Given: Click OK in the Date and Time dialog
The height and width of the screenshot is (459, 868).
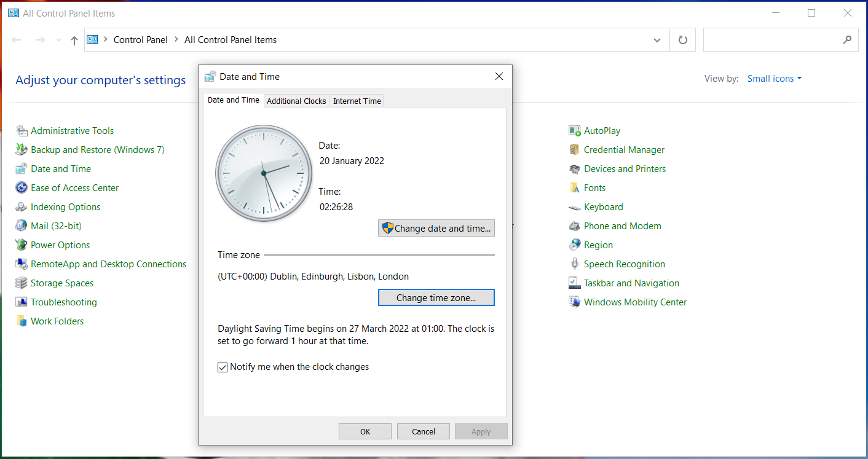Looking at the screenshot, I should tap(365, 431).
